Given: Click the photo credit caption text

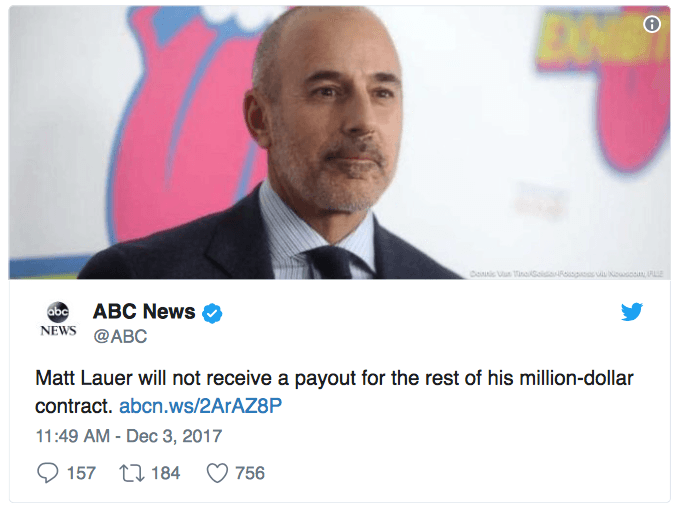Looking at the screenshot, I should [x=565, y=271].
